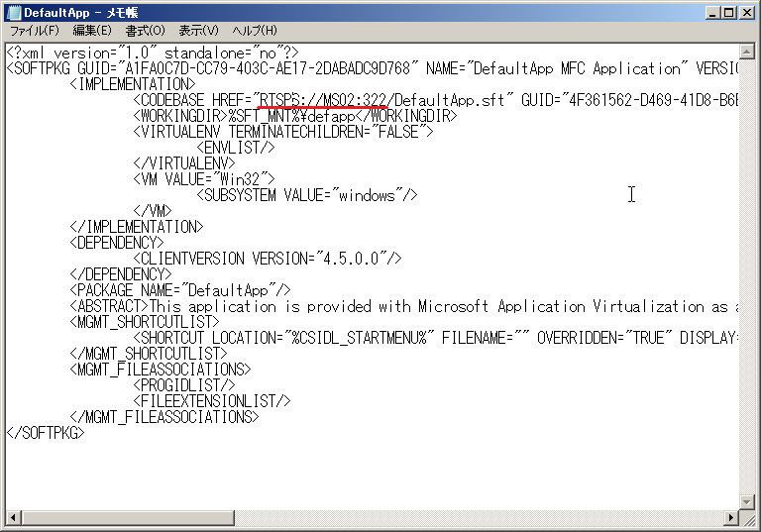This screenshot has width=761, height=532.
Task: Click the '<FILEEXTENSIONLIST/>' tag
Action: [212, 401]
